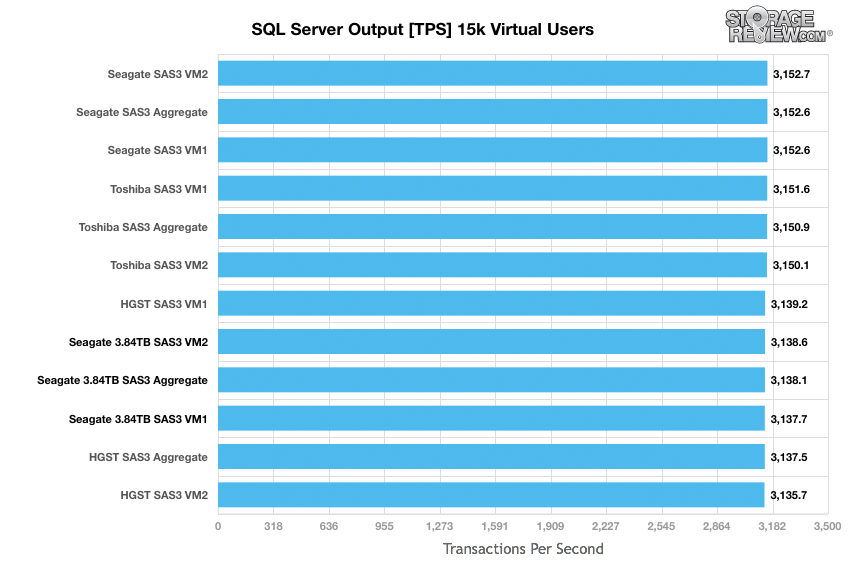
Task: Select the Seagate SAS3 VM2 row label
Action: click(x=158, y=74)
